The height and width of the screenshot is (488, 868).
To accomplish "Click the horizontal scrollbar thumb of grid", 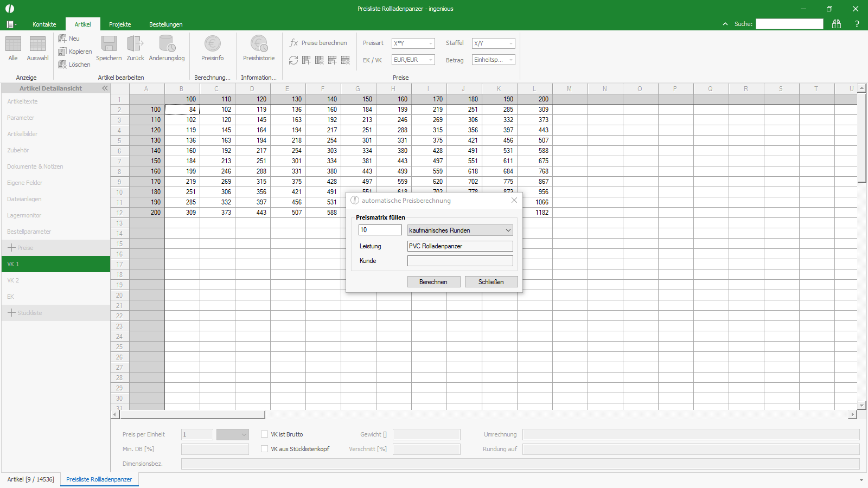I will (x=192, y=415).
